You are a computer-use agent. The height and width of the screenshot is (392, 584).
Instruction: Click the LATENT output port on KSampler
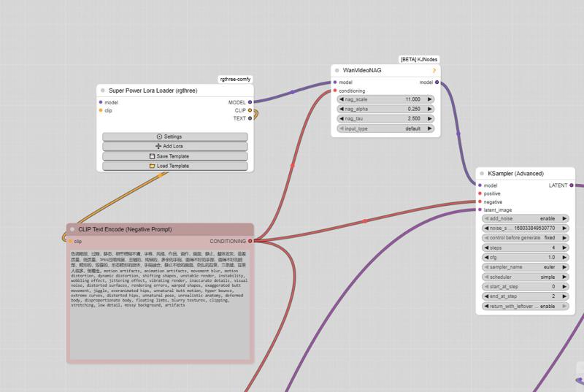click(572, 185)
